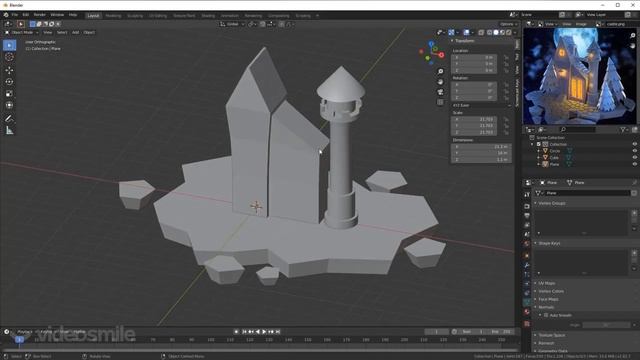Open the Edit menu

tap(26, 15)
